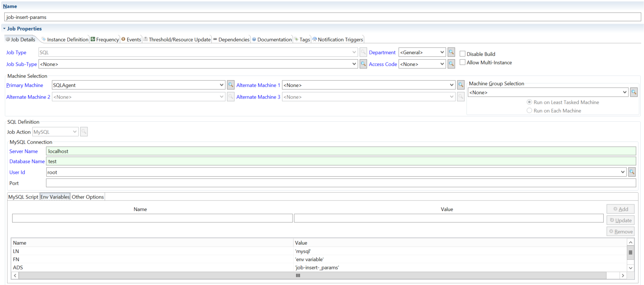Click the Access Code lookup magnifier icon
This screenshot has width=644, height=285.
click(451, 64)
